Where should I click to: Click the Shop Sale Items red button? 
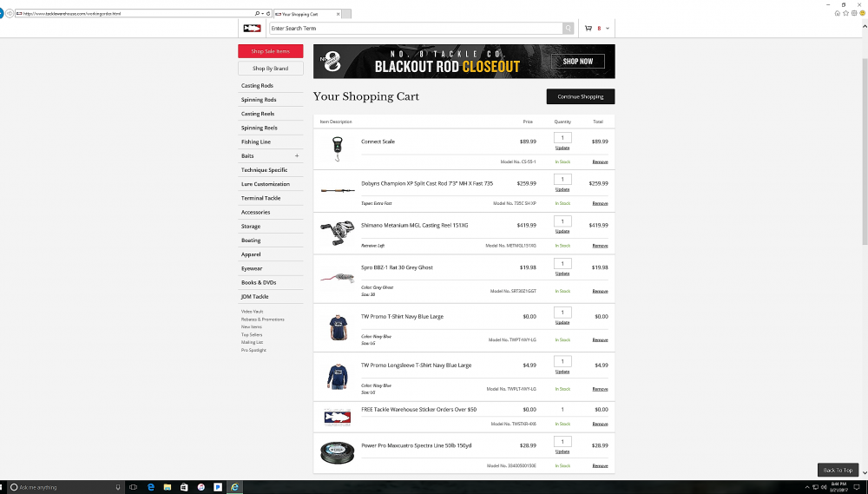tap(271, 51)
